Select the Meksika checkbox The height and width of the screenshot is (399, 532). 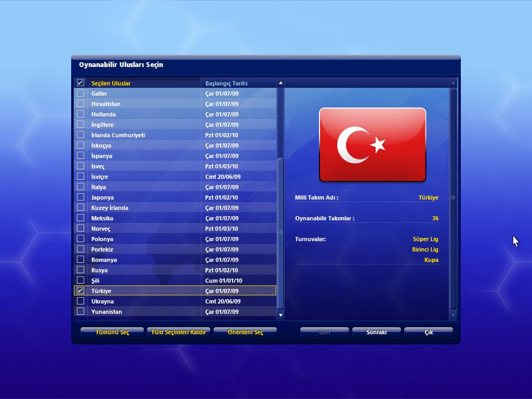click(x=81, y=218)
